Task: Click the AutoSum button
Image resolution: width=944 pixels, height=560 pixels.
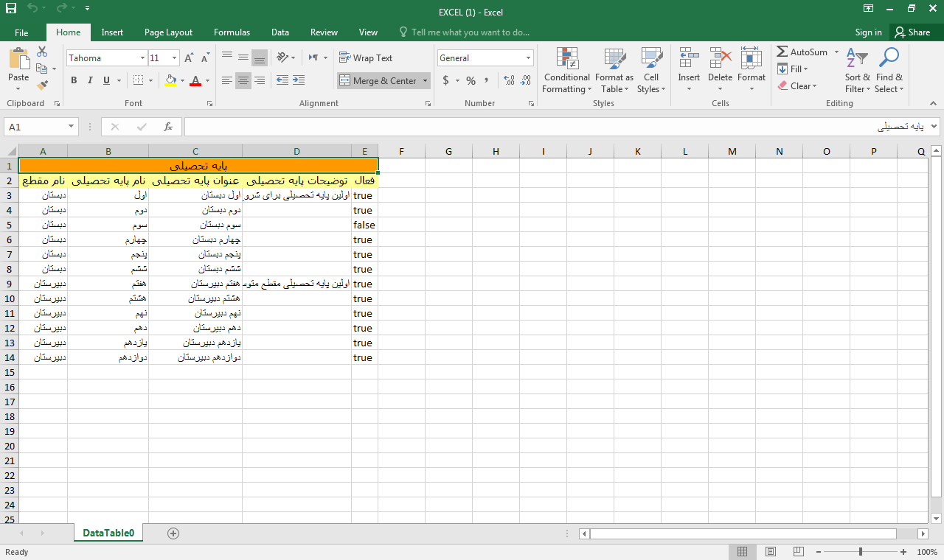Action: 802,52
